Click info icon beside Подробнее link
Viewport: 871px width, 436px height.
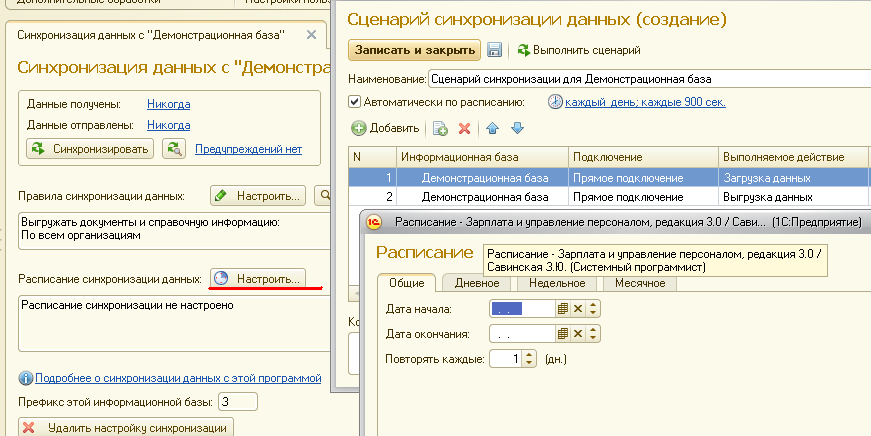[26, 379]
